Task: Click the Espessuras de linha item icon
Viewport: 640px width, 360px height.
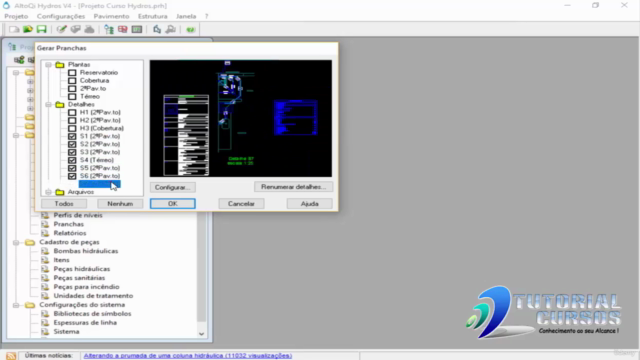Action: coord(45,323)
